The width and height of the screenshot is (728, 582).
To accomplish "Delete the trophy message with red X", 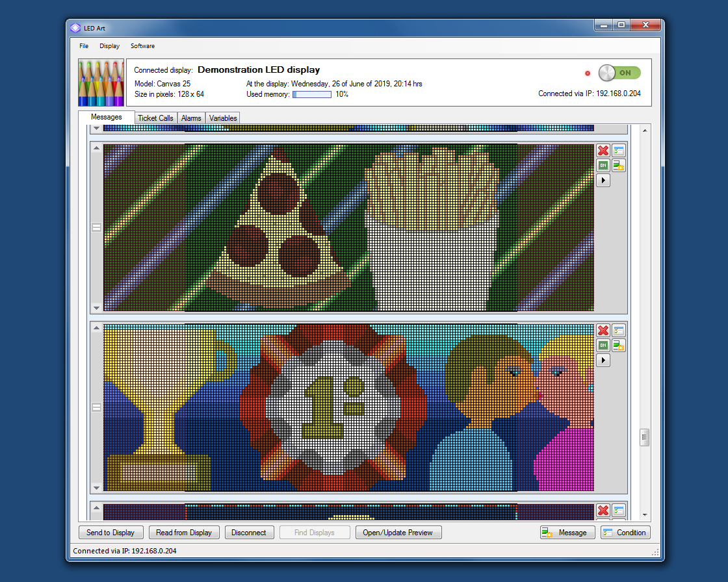I will pyautogui.click(x=603, y=331).
